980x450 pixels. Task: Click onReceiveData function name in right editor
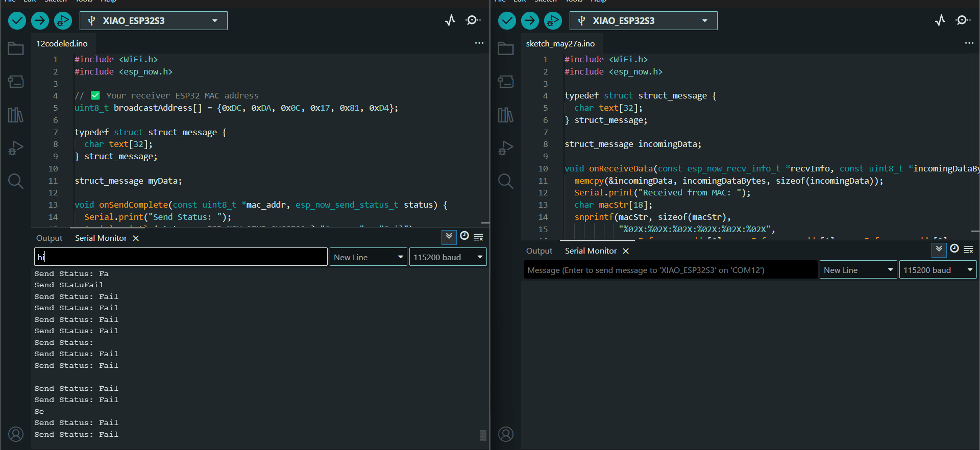[x=621, y=168]
